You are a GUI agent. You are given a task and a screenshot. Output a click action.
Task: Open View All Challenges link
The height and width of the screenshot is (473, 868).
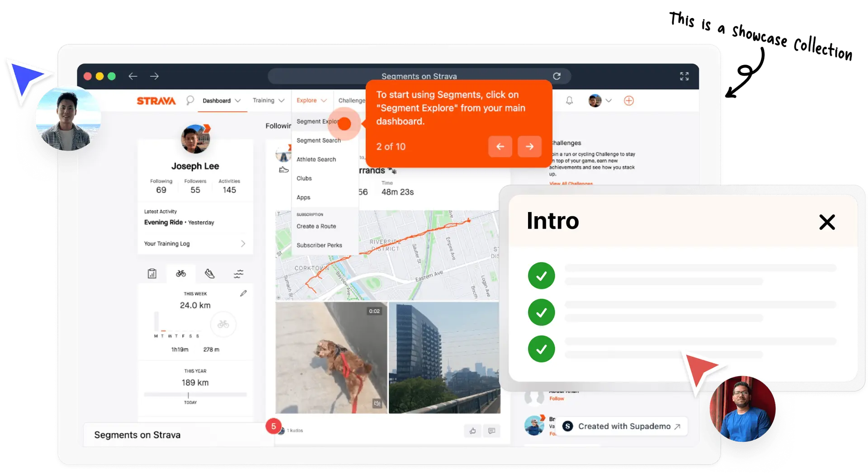(571, 184)
